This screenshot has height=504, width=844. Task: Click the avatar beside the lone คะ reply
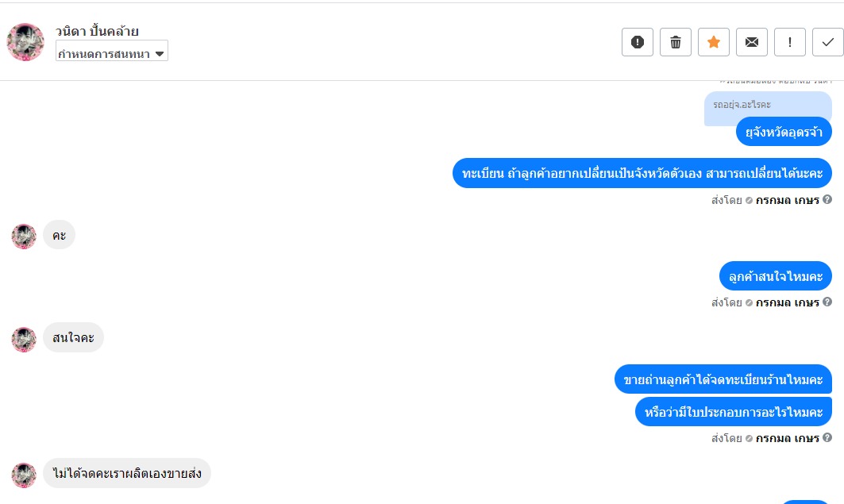click(24, 236)
